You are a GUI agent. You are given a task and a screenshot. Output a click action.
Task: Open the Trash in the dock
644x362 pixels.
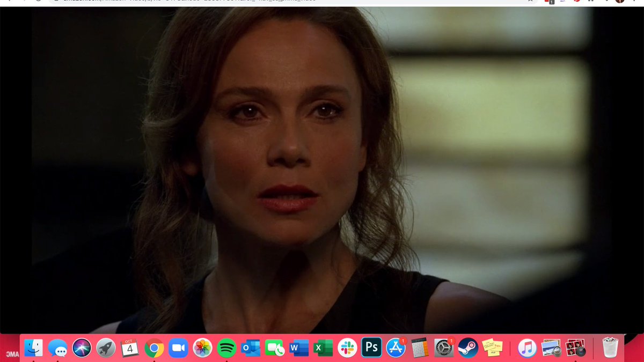click(610, 348)
